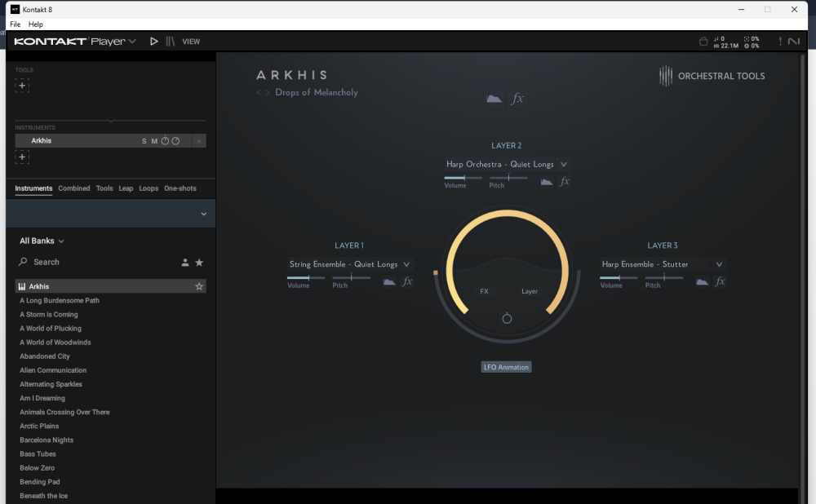Toggle favorites filter star next to search
Image resolution: width=816 pixels, height=504 pixels.
point(199,263)
